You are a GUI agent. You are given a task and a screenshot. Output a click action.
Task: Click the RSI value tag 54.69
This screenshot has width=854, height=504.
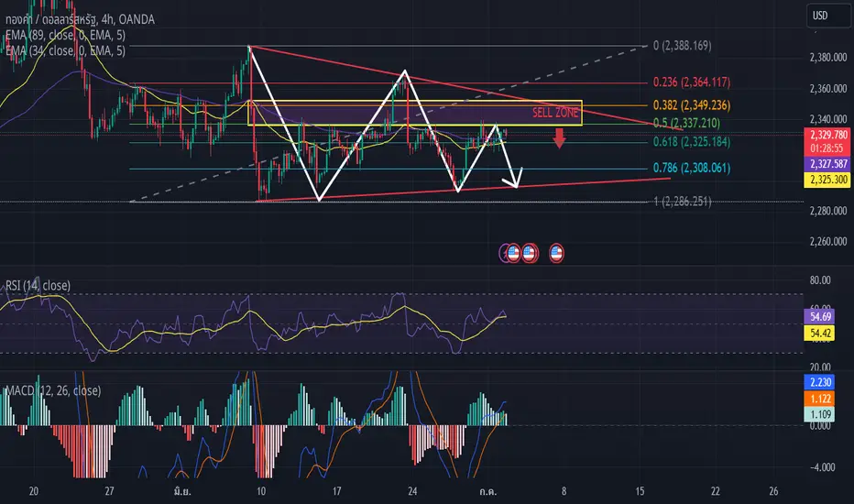[x=820, y=316]
